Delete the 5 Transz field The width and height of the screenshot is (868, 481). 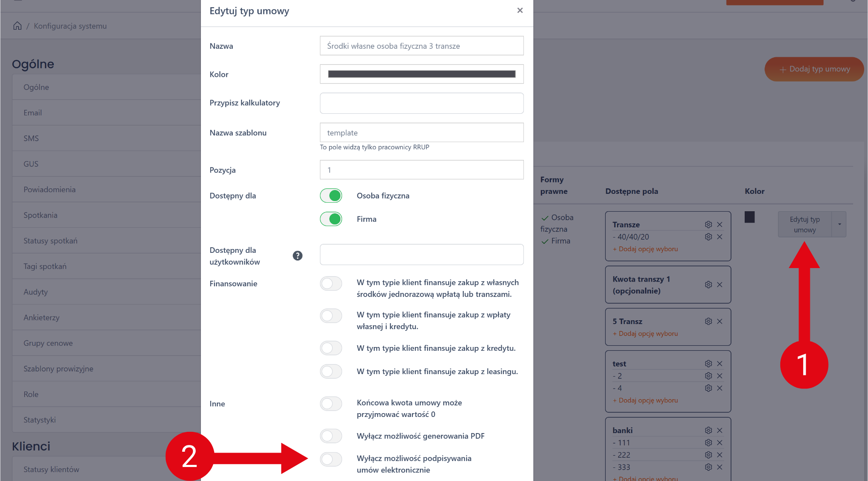coord(720,322)
